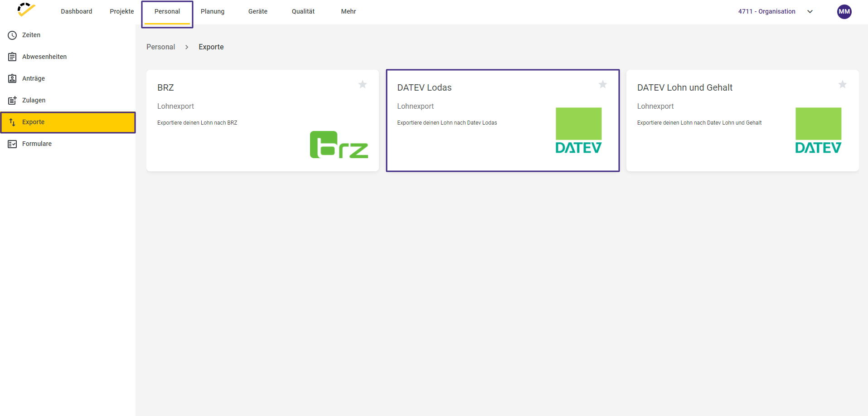Image resolution: width=868 pixels, height=416 pixels.
Task: Open the DATEV Lodas card title
Action: pos(424,87)
